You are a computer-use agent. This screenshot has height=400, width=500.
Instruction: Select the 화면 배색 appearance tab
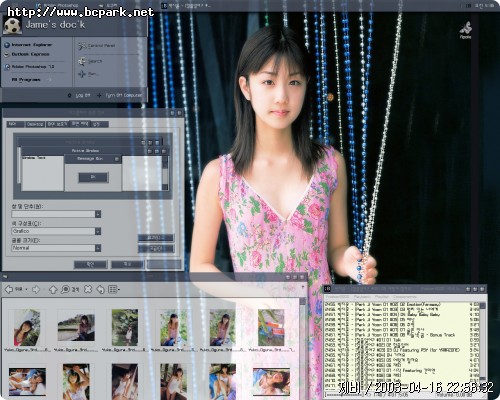click(x=80, y=124)
